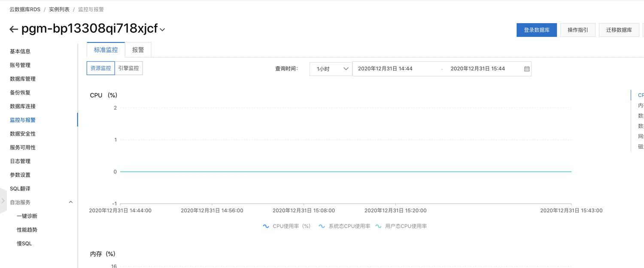
Task: Select 引擎监控 view option
Action: (x=128, y=68)
